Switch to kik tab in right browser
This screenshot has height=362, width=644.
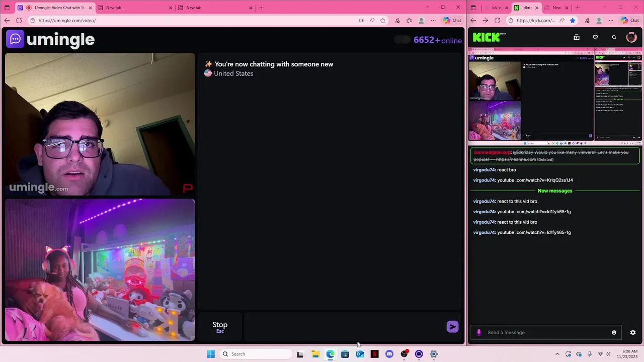(x=496, y=8)
